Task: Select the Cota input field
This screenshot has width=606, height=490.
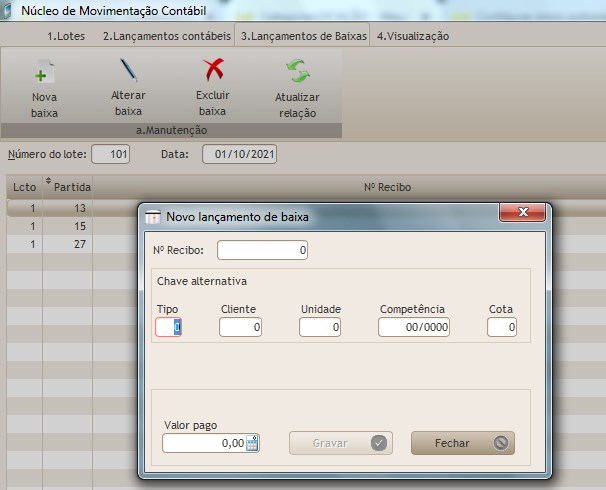Action: click(502, 327)
